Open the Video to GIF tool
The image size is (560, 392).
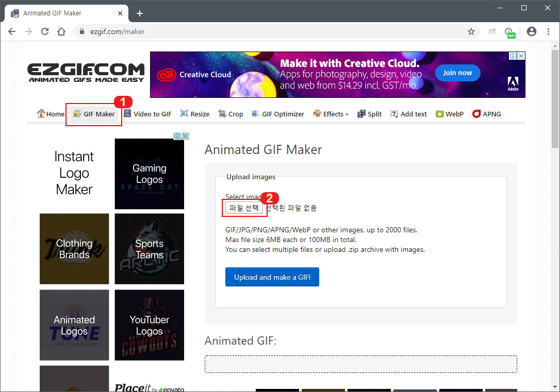148,114
